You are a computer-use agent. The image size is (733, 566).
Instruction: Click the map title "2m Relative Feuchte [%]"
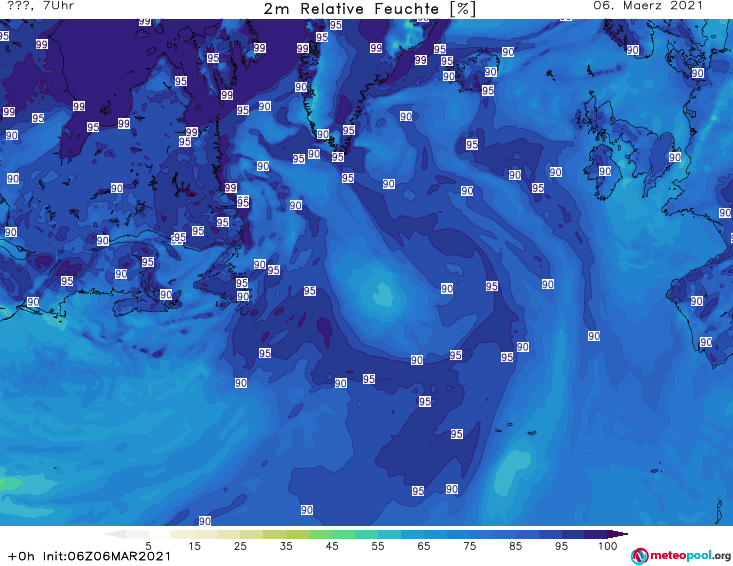370,9
